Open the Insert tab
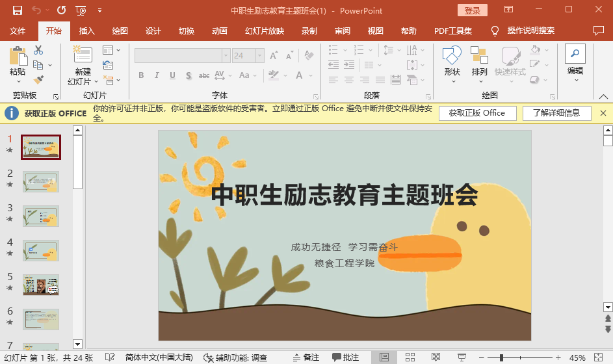 86,31
